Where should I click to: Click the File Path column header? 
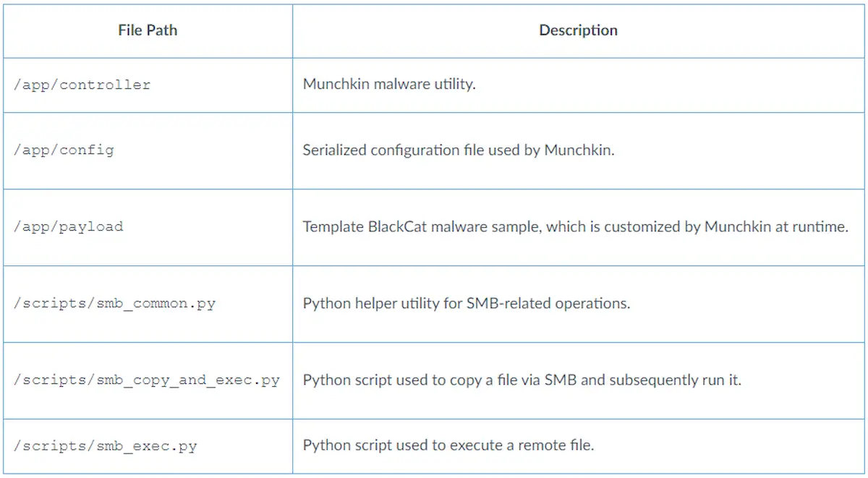(x=148, y=30)
